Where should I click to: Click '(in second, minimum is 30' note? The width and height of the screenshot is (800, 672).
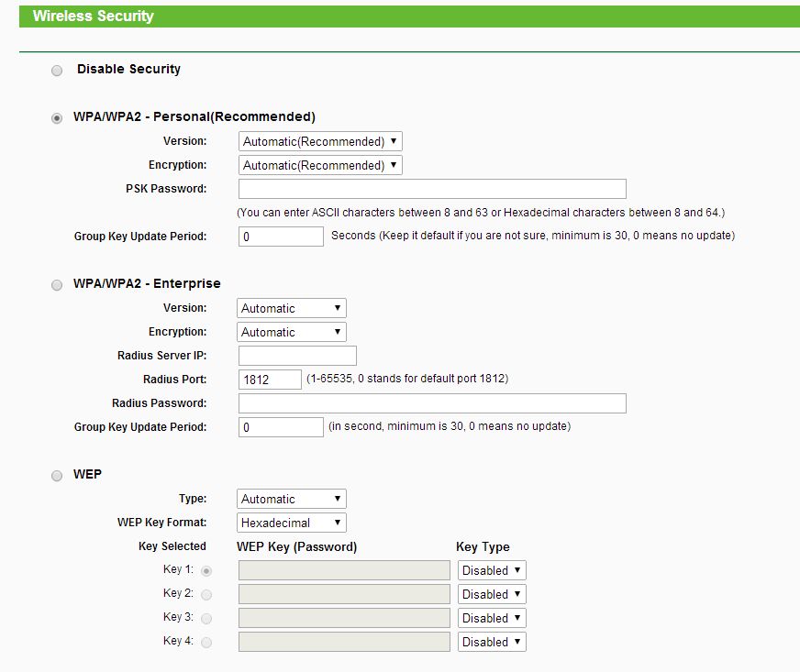[450, 426]
